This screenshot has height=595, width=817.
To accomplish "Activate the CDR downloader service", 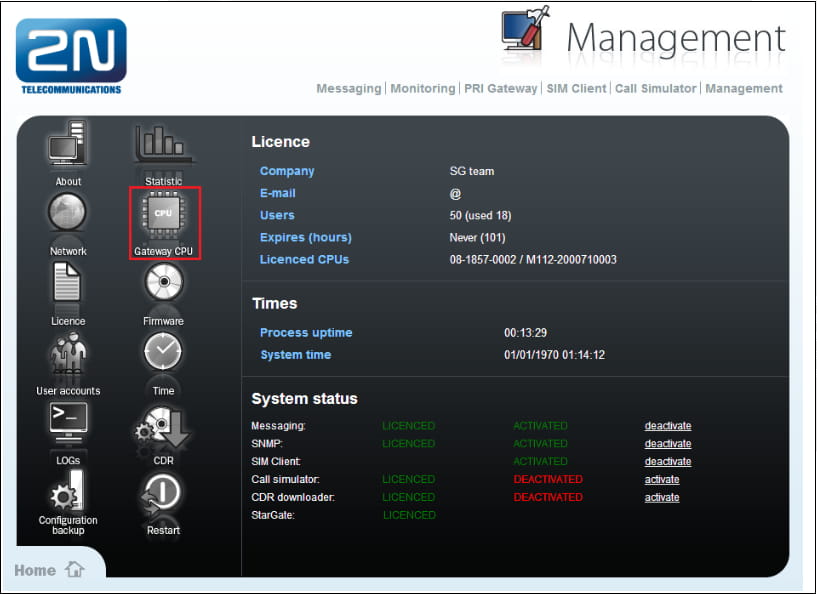I will [662, 497].
